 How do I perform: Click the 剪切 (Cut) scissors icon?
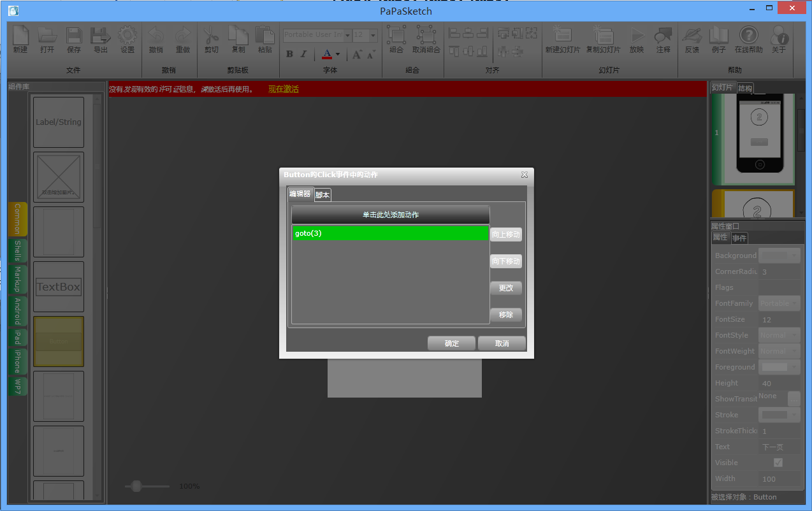click(x=211, y=35)
